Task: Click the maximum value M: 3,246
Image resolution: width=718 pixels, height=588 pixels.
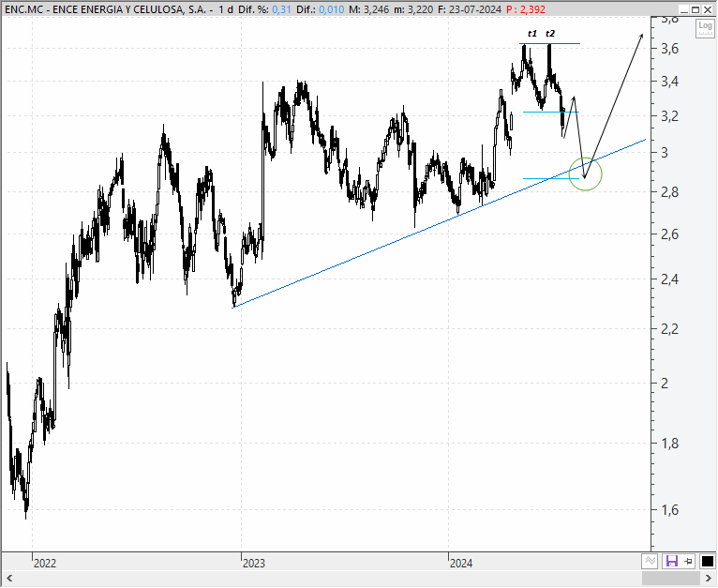Action: (x=368, y=9)
